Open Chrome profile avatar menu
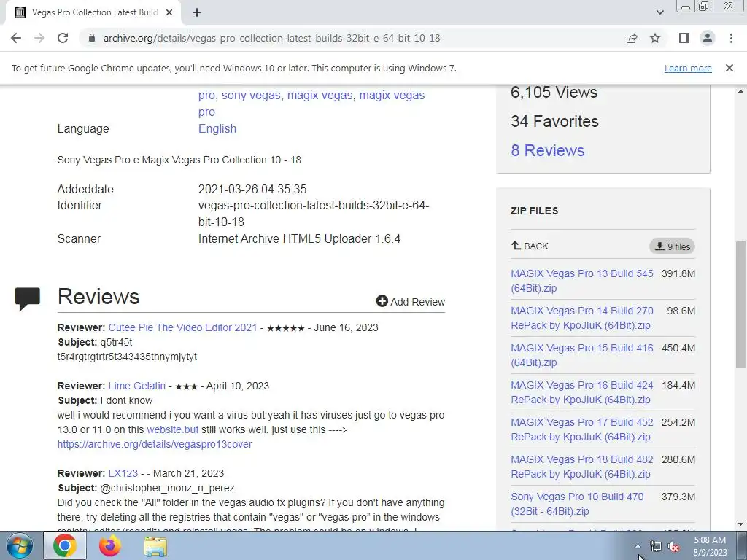Viewport: 747px width, 560px height. pos(708,38)
